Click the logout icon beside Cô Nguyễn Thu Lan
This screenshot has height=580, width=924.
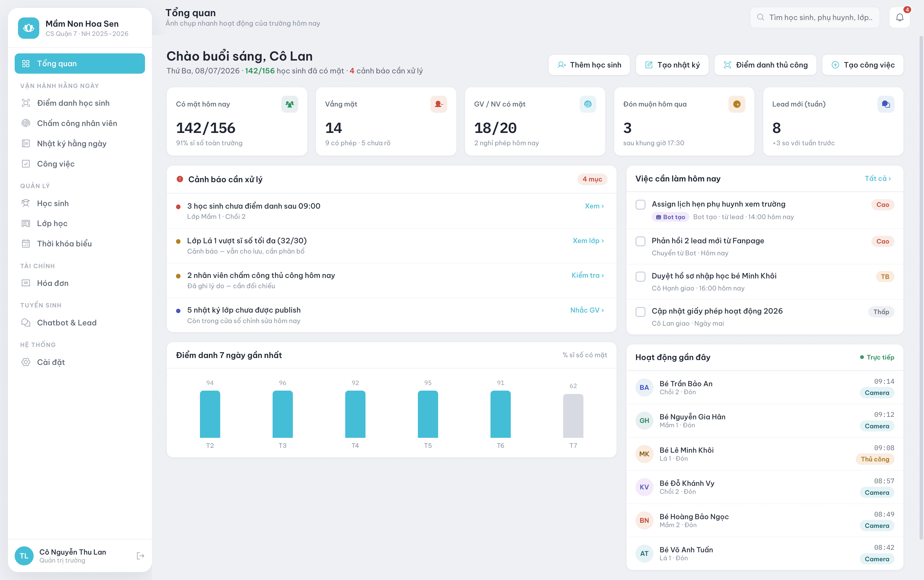coord(140,556)
